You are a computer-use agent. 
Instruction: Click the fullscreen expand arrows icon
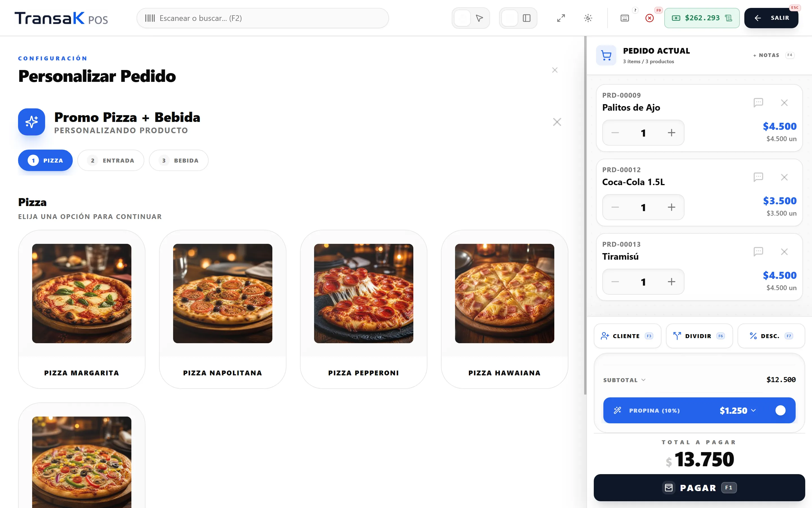561,18
